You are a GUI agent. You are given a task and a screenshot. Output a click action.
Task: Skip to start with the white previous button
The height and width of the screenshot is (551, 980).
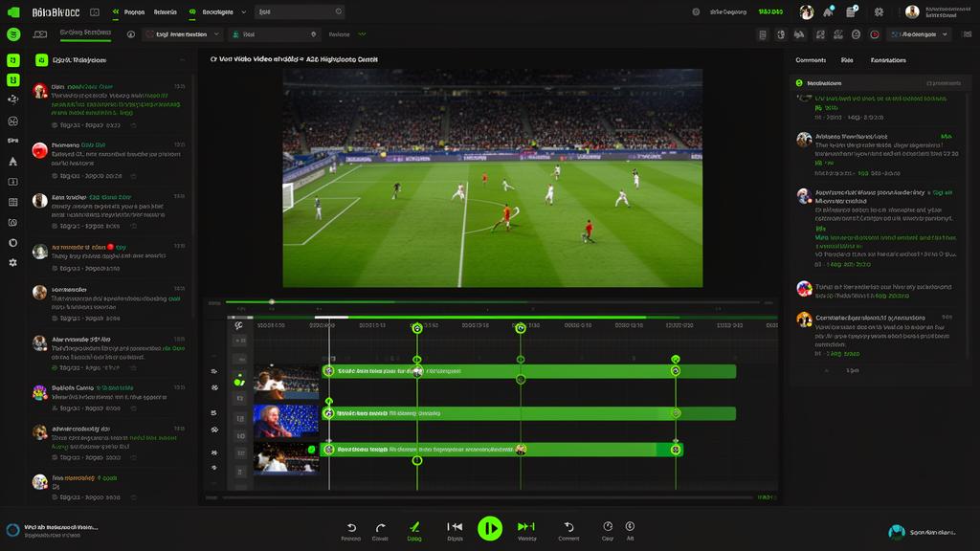click(455, 527)
